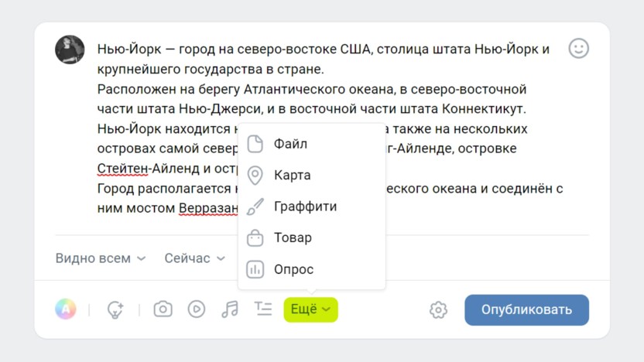Screen dimensions: 644x362
Task: Open post settings gear icon
Action: coord(438,310)
